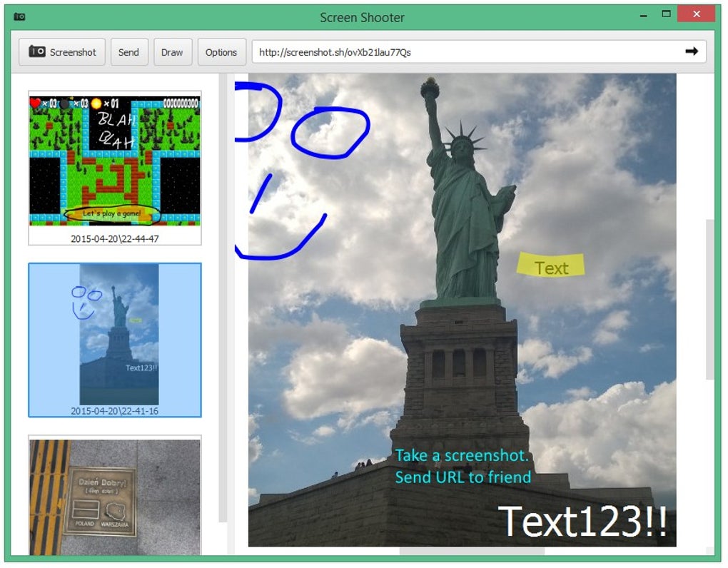Select the Dzien Dobry plaque thumbnail
Image resolution: width=728 pixels, height=568 pixels.
(x=115, y=497)
